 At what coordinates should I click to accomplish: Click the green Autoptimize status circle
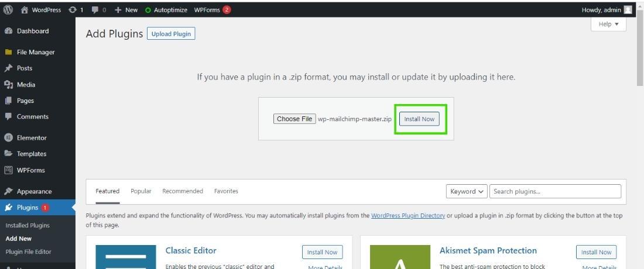[148, 10]
